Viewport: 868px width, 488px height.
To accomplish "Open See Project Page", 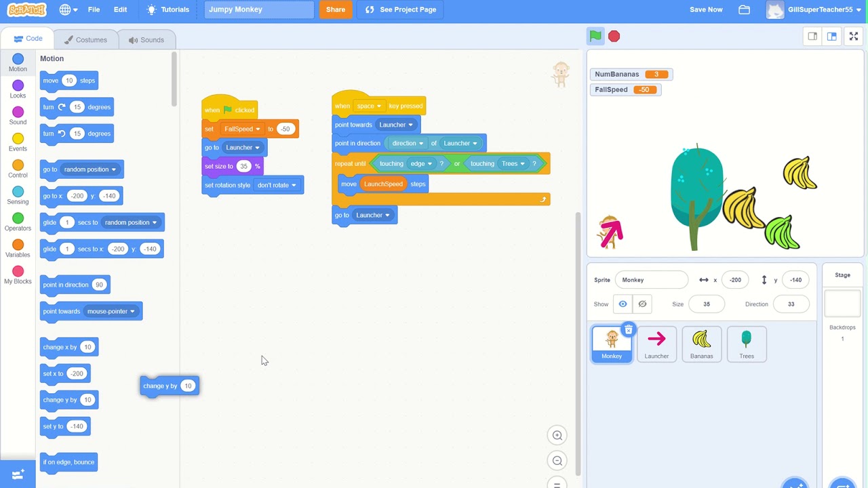I will (x=401, y=9).
